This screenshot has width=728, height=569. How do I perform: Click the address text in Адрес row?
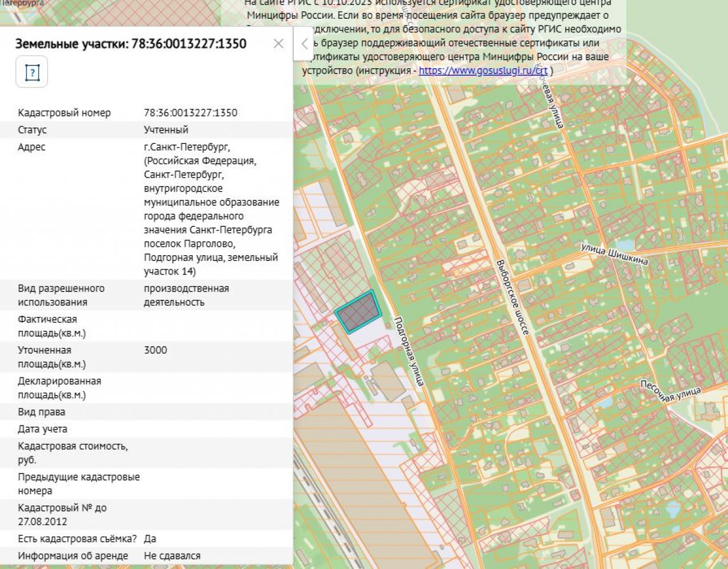(210, 209)
